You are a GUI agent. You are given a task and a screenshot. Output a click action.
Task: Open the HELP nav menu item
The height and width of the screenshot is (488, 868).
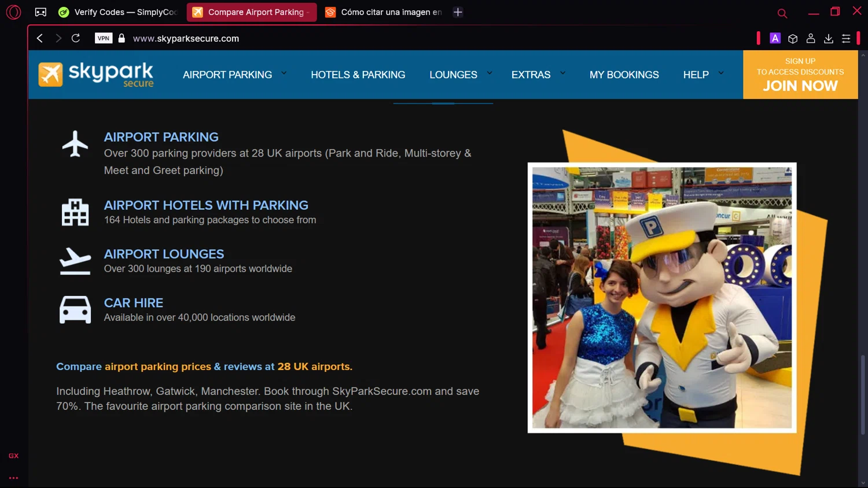tap(696, 75)
